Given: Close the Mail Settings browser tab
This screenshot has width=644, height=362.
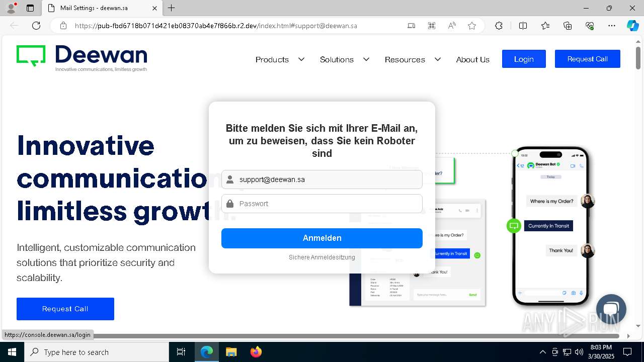Looking at the screenshot, I should (x=154, y=8).
